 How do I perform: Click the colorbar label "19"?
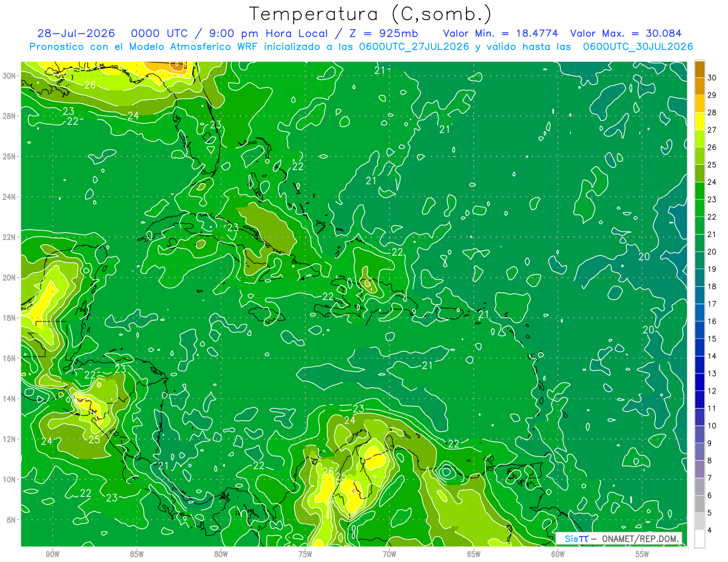click(x=713, y=269)
